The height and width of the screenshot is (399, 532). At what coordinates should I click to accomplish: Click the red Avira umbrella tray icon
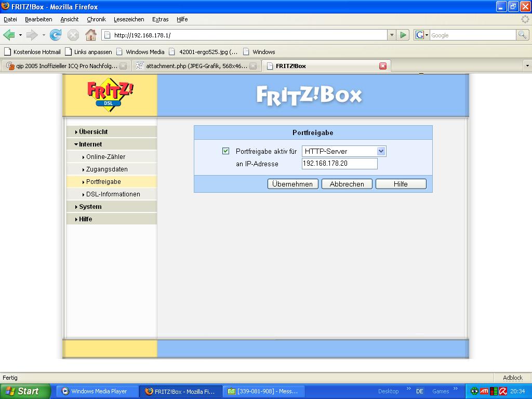[x=503, y=391]
